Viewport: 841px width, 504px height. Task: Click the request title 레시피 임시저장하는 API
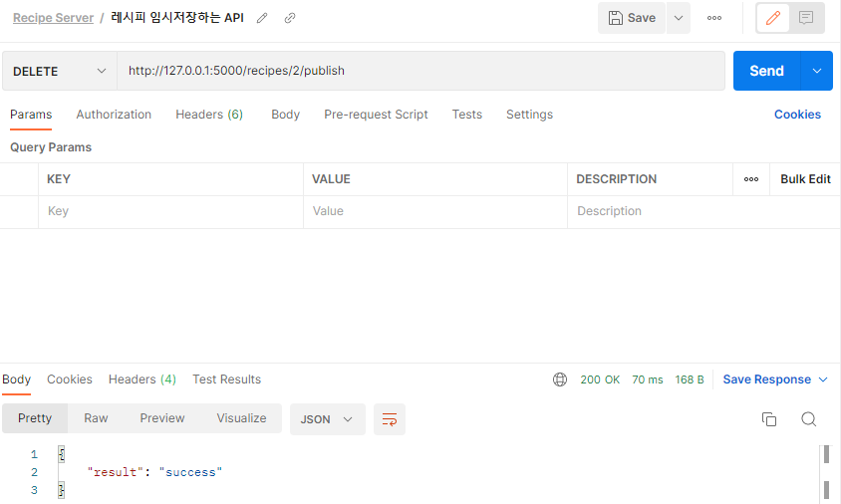coord(177,18)
